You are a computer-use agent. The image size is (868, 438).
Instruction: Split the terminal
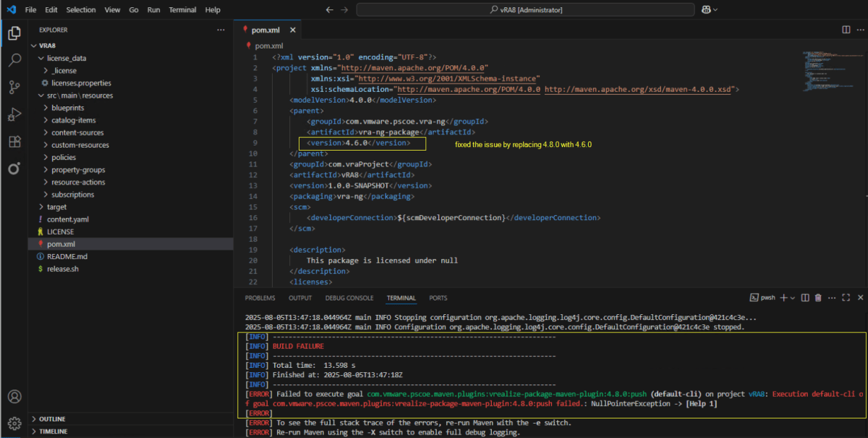click(x=806, y=298)
